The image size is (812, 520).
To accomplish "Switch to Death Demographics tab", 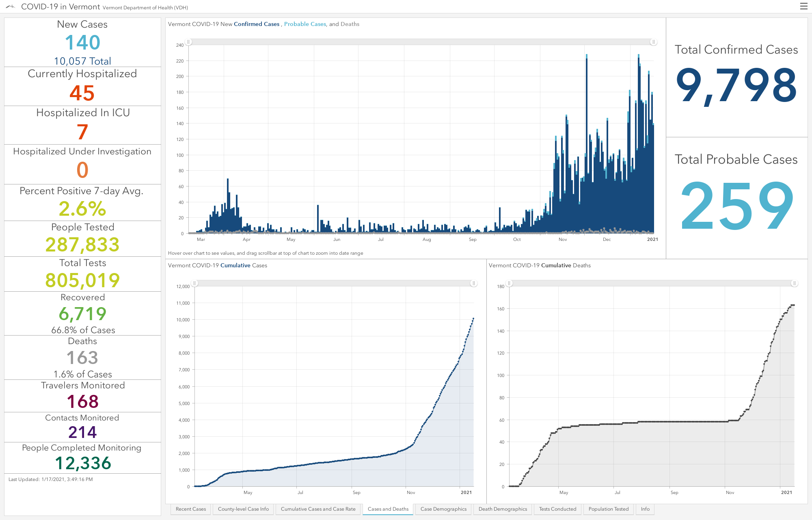I will click(503, 509).
